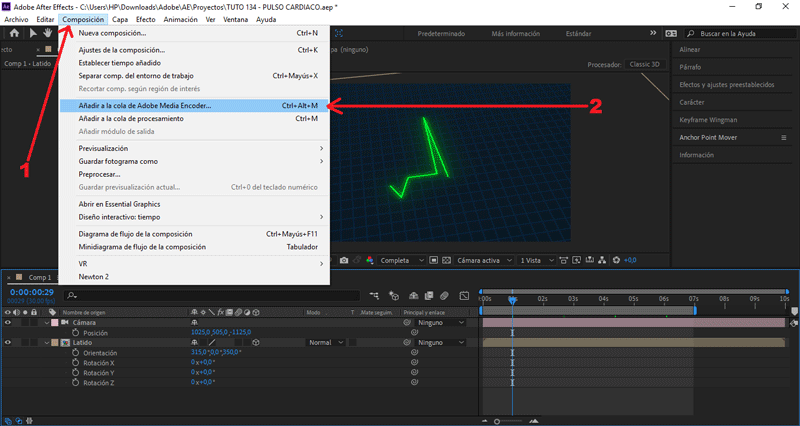Click the parent pick whip for Latido layer
The height and width of the screenshot is (426, 800).
pyautogui.click(x=407, y=342)
